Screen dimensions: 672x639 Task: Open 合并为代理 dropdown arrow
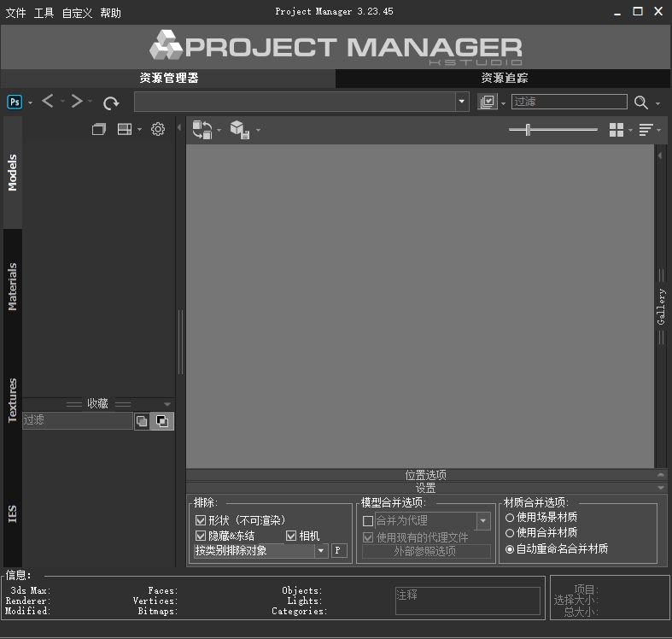tap(483, 521)
